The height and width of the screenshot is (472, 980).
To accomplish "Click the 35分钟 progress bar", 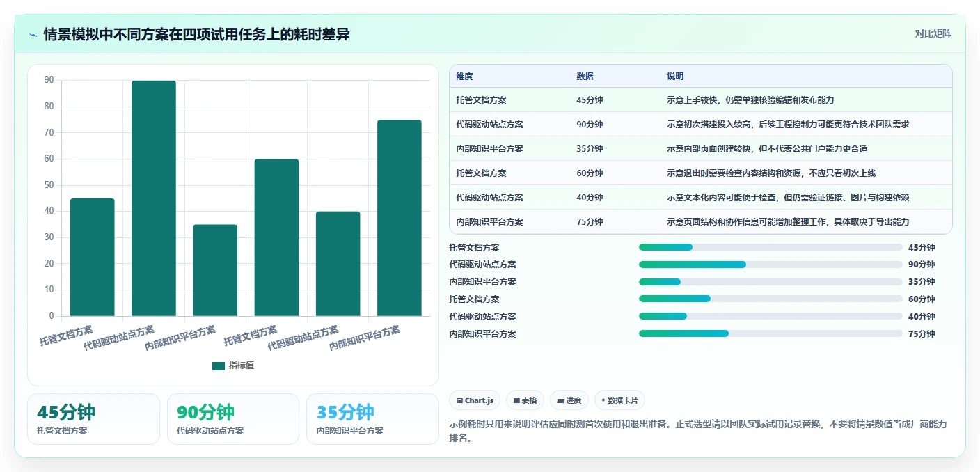I will (x=770, y=282).
